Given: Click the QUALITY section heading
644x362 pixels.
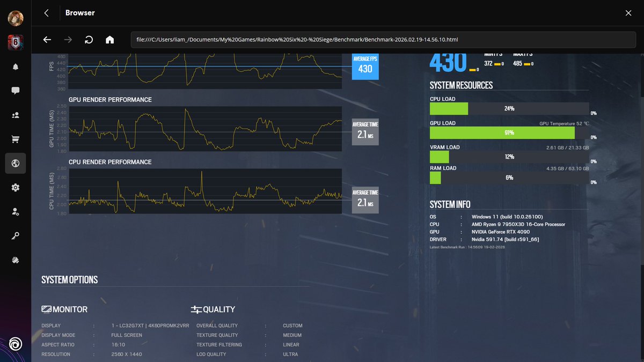Looking at the screenshot, I should point(219,309).
